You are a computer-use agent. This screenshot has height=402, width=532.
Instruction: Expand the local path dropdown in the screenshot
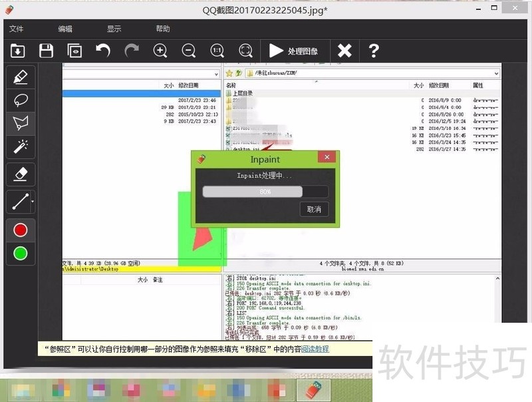[x=216, y=74]
